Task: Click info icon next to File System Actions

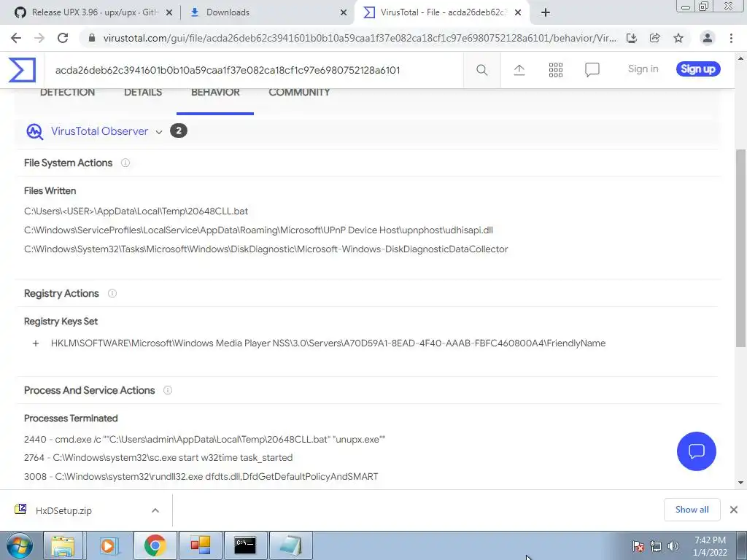Action: [125, 163]
